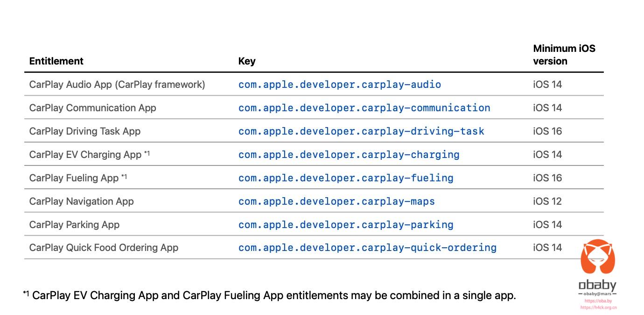
Task: Open the carplay-audio entitlement key link
Action: click(x=340, y=85)
